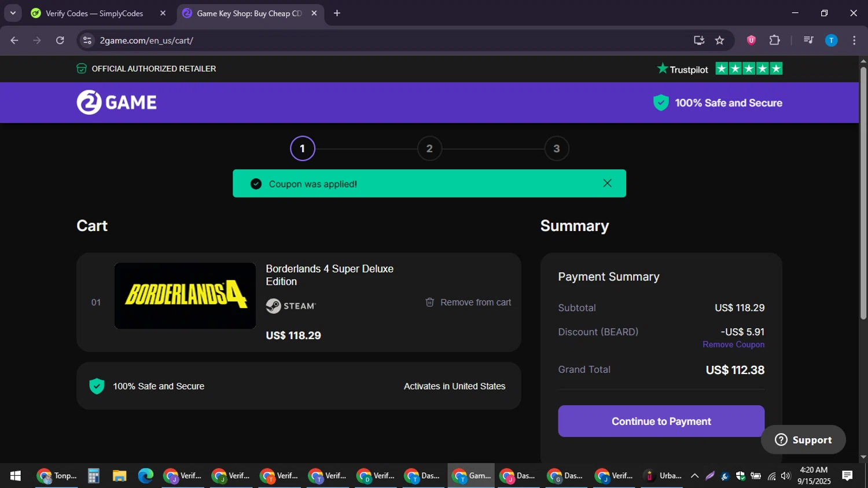
Task: Open the Tonp... Chrome window in taskbar
Action: pyautogui.click(x=57, y=476)
